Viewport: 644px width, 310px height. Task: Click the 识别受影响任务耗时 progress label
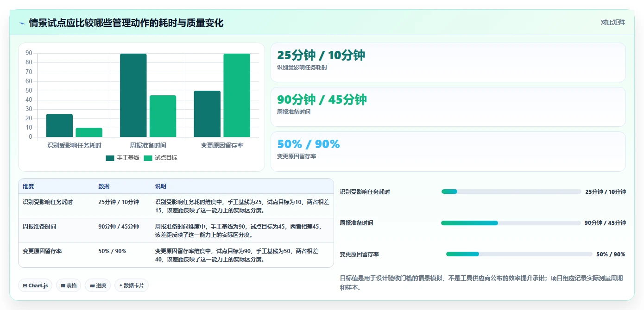pyautogui.click(x=365, y=192)
